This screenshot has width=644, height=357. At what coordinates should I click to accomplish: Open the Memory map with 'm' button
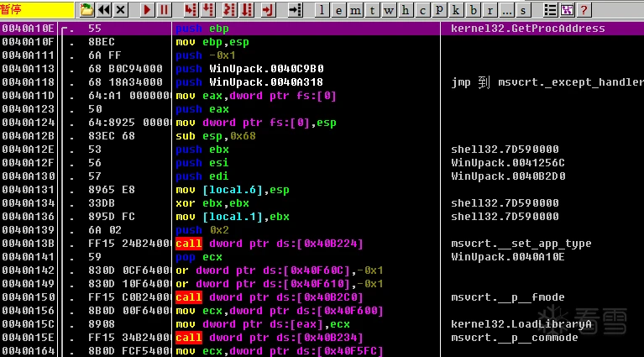[355, 10]
